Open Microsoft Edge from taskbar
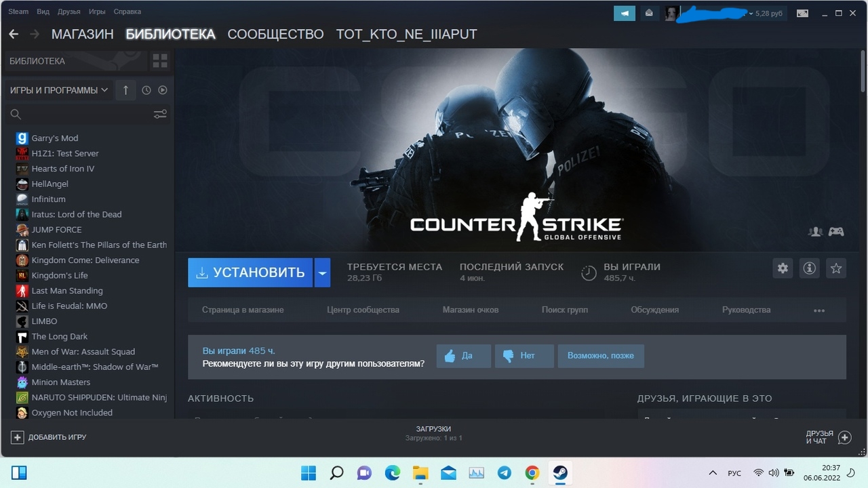Image resolution: width=868 pixels, height=488 pixels. click(393, 472)
